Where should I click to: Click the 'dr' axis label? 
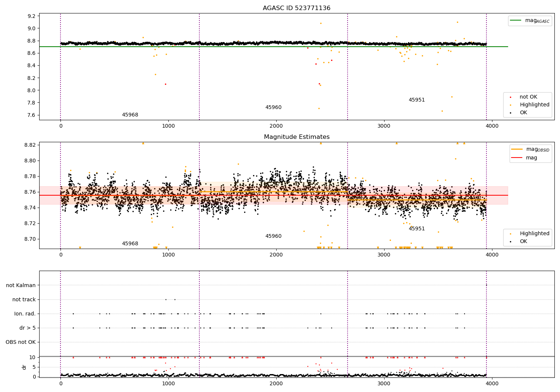24,367
